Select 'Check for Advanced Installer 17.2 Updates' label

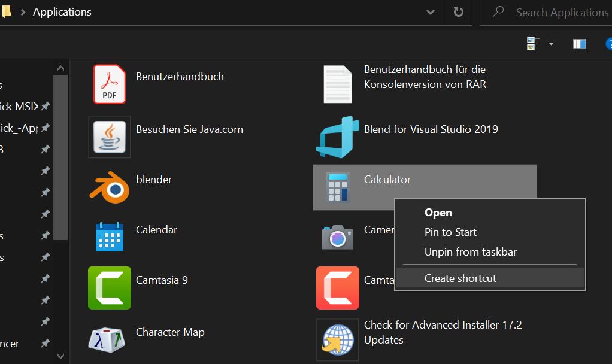[x=443, y=332]
